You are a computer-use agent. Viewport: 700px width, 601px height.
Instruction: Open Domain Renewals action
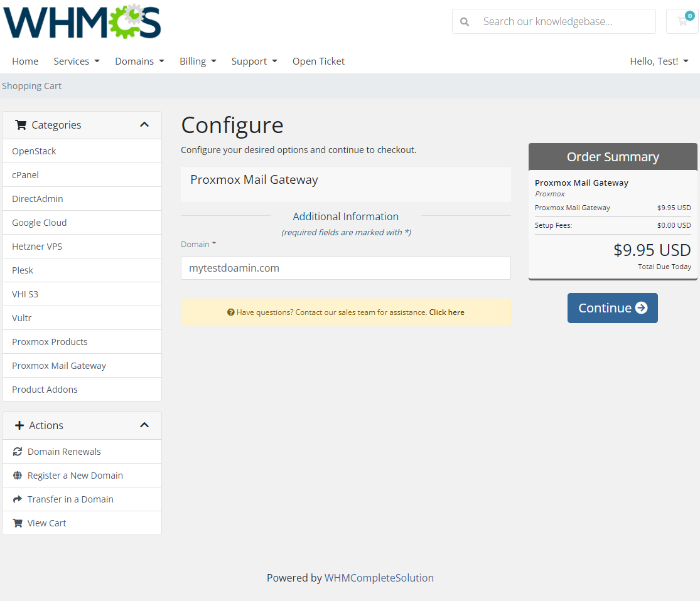point(82,452)
